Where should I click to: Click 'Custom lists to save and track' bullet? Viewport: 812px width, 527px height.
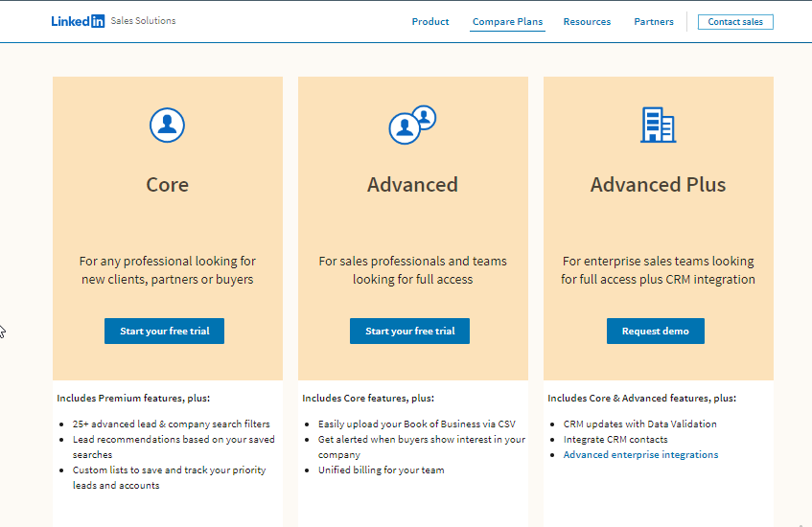(x=169, y=477)
